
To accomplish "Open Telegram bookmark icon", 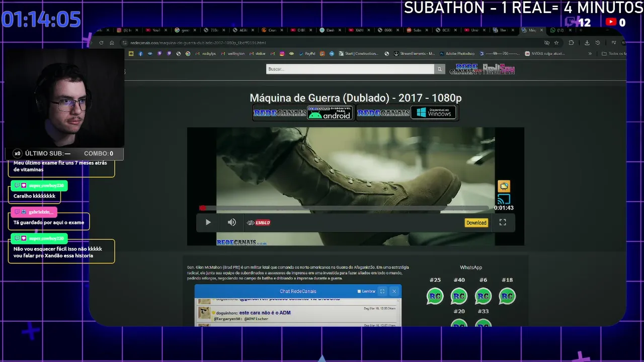I will click(332, 53).
